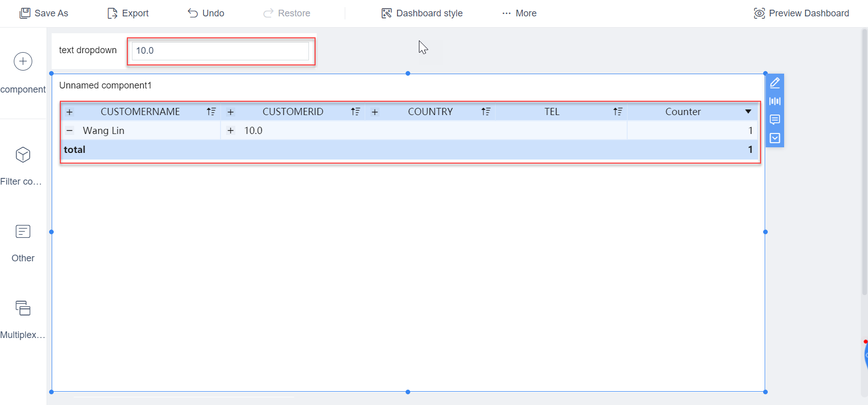
Task: Undo the last action
Action: (206, 13)
